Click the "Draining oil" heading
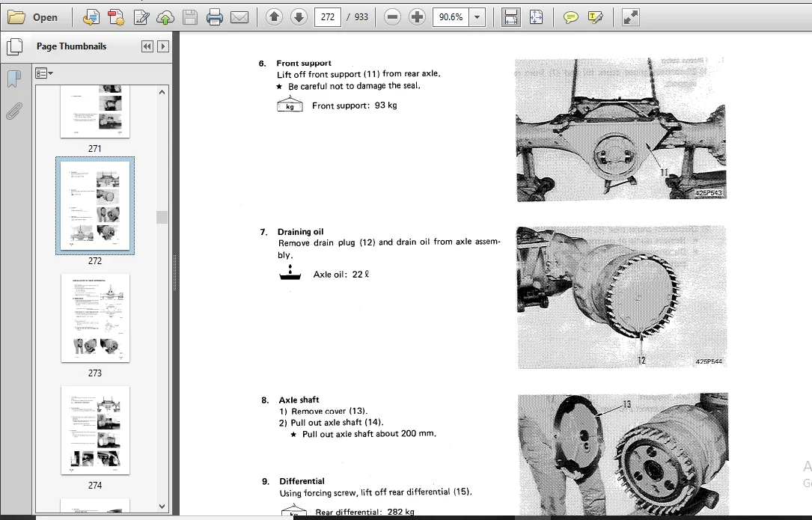Screen dimensions: 812x520 (300, 231)
